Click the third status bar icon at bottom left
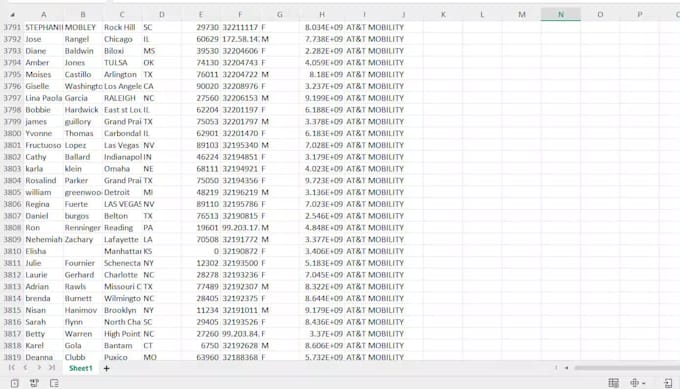Viewport: 680px width, 389px height. 54,383
